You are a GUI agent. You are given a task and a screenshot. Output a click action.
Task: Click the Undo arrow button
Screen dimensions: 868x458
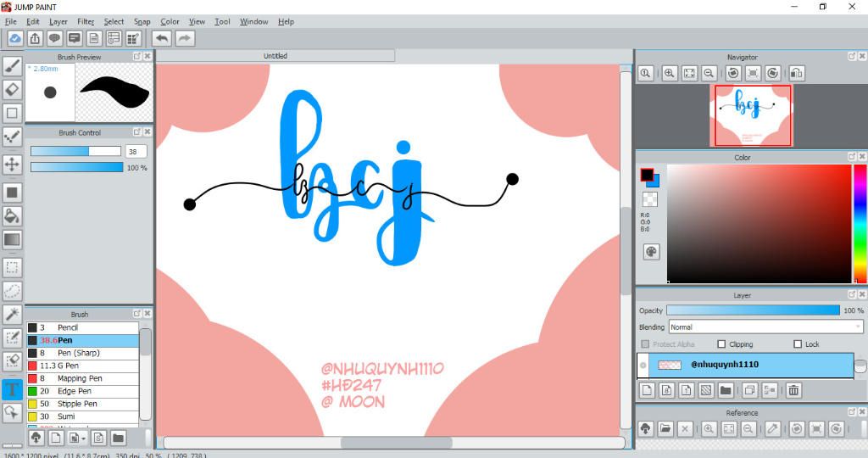162,38
